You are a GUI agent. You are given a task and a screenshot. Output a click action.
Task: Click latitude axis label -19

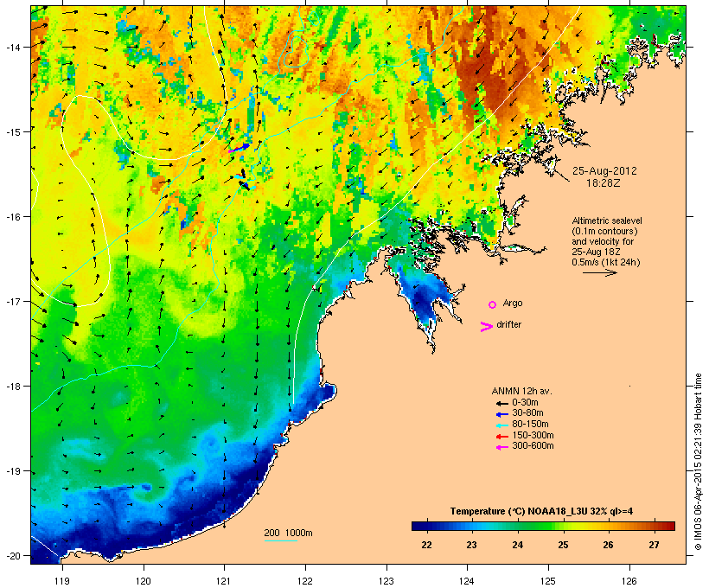coord(12,471)
